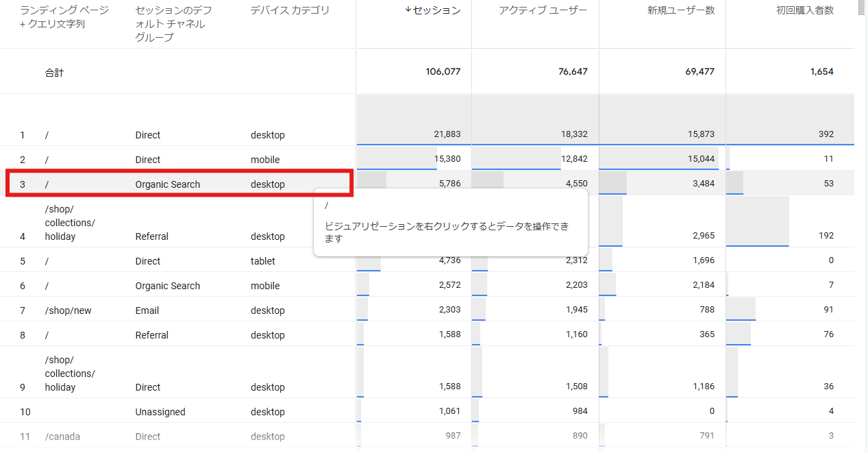
Task: Sort by the 新規ユーザー数 column header
Action: 681,11
